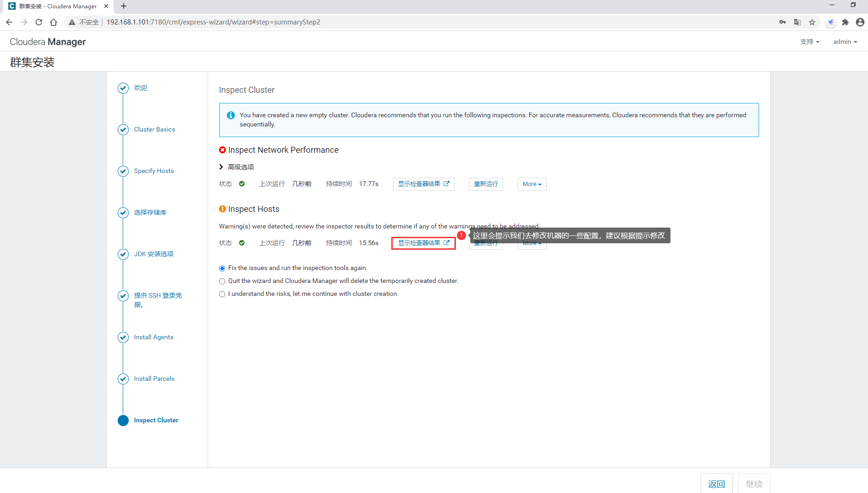The image size is (868, 493).
Task: Show inspector results for Inspect Hosts
Action: pyautogui.click(x=424, y=243)
